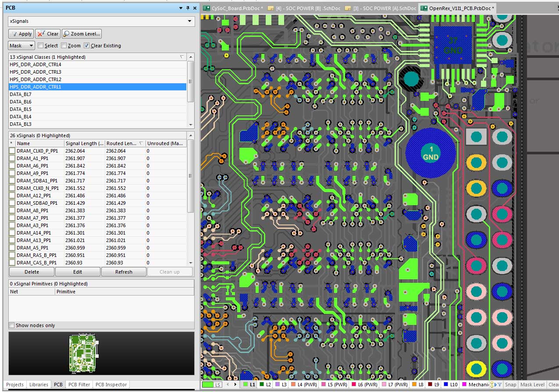The width and height of the screenshot is (559, 392).
Task: Select the L4 (PWR) layer color tab
Action: tap(303, 385)
